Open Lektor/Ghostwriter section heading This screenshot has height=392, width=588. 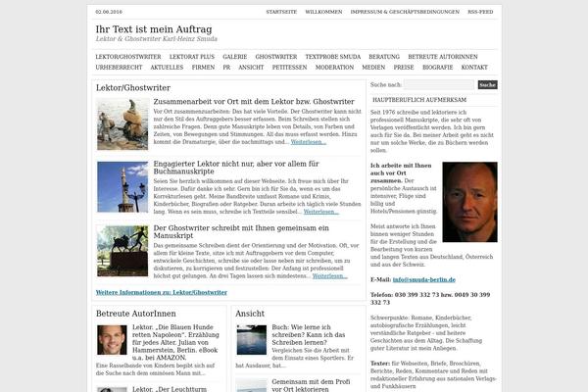click(133, 88)
